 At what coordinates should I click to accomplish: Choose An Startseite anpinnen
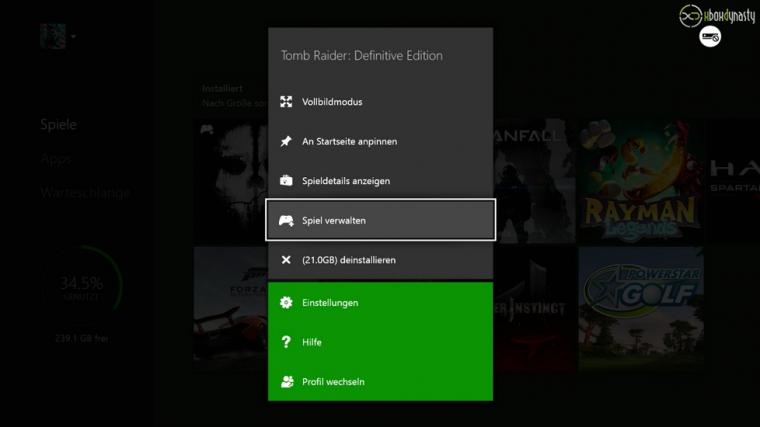click(x=380, y=142)
